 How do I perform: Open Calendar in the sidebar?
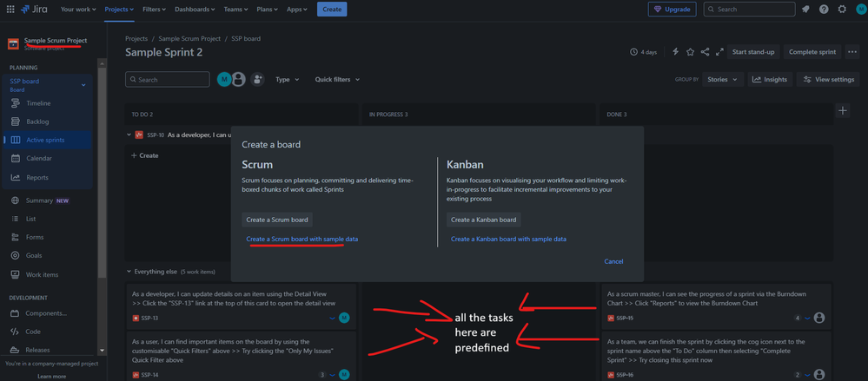click(39, 158)
